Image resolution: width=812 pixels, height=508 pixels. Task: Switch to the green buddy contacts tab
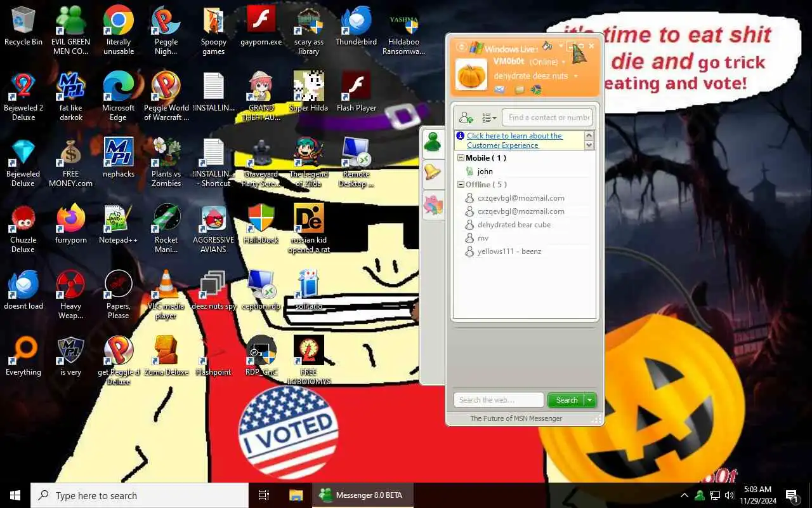pos(433,142)
